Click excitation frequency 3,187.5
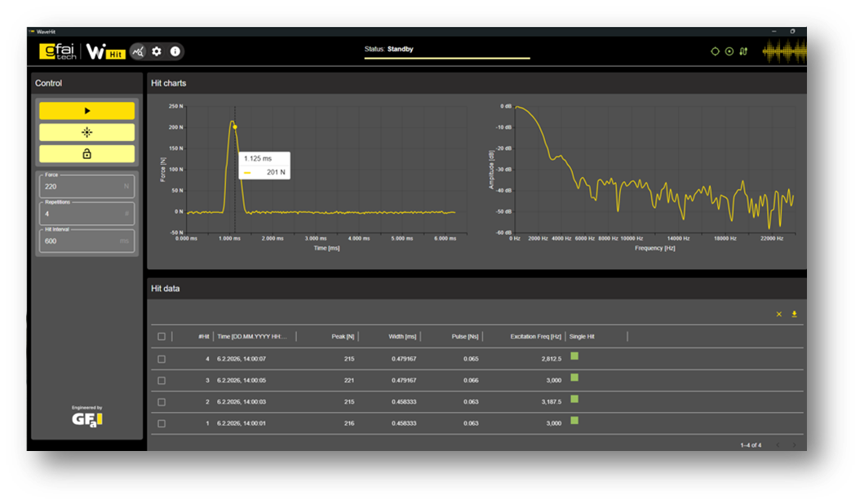Viewport: 860px width, 504px height. (552, 402)
